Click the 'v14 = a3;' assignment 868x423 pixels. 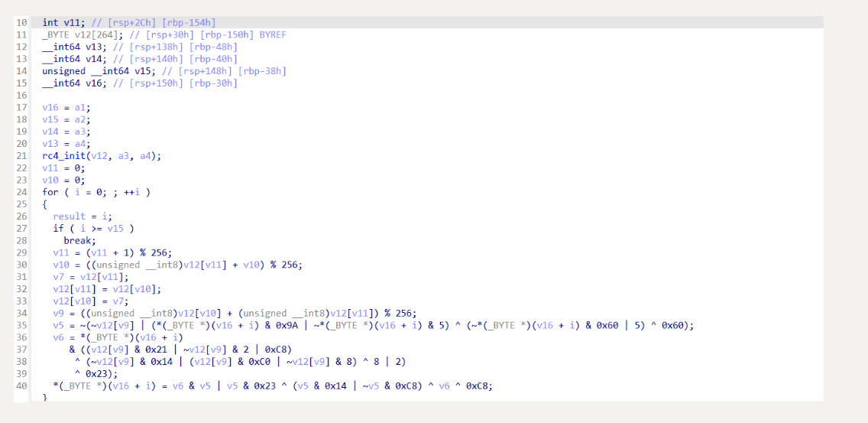[x=66, y=132]
